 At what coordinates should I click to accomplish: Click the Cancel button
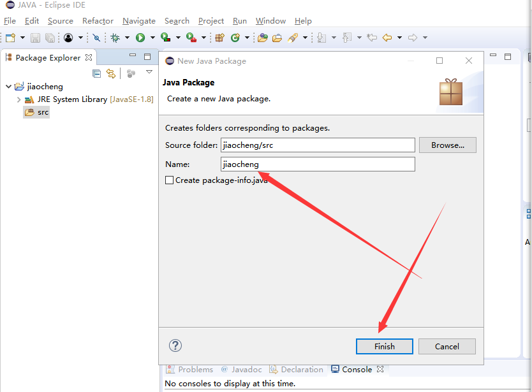point(447,346)
